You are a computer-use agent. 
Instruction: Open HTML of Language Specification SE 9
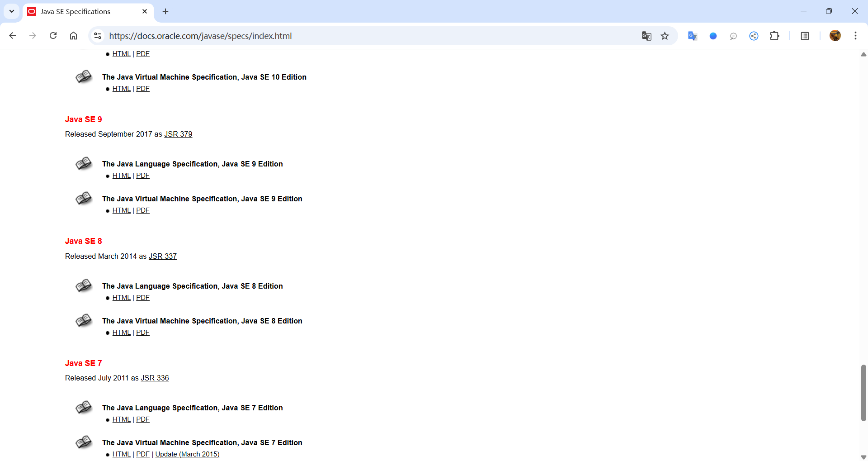121,176
